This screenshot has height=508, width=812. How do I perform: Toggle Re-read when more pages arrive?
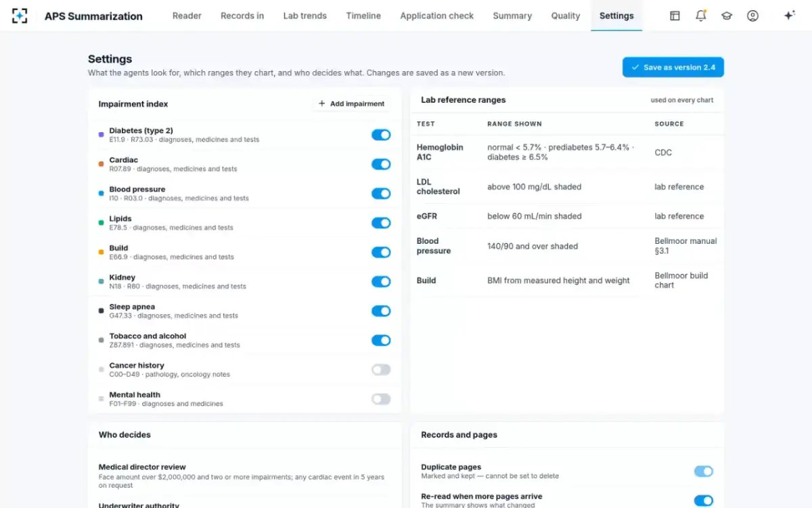tap(704, 501)
